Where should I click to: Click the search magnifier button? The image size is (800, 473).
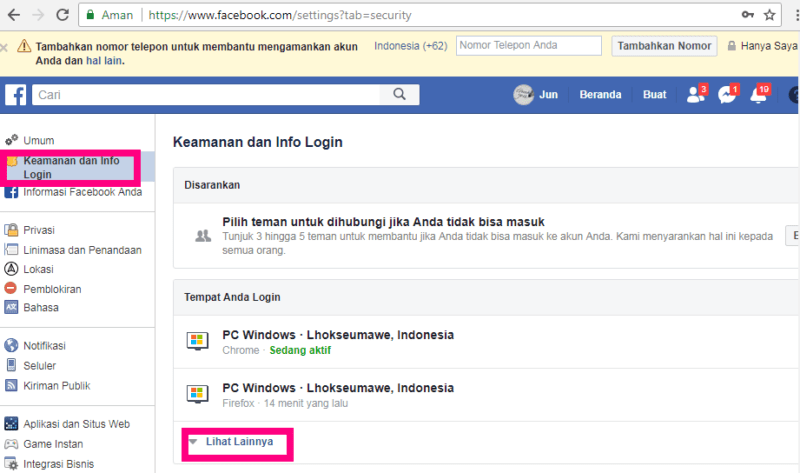coord(399,94)
